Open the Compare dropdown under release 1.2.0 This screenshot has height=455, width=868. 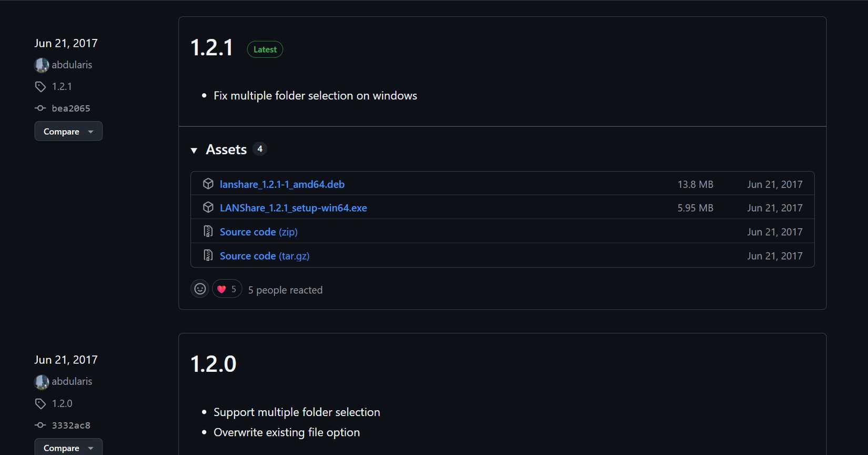(x=68, y=448)
